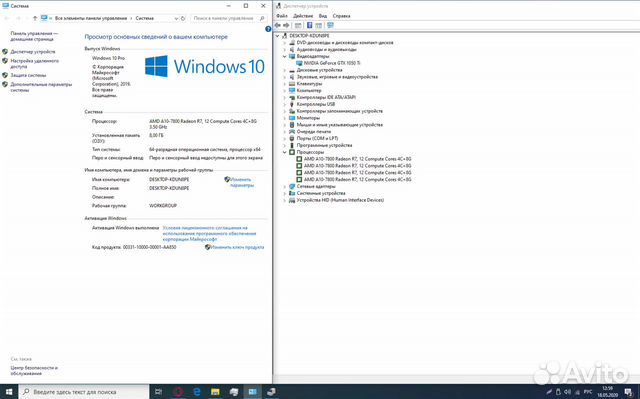This screenshot has width=640, height=399.
Task: Collapse the Процессоры category
Action: pos(285,152)
